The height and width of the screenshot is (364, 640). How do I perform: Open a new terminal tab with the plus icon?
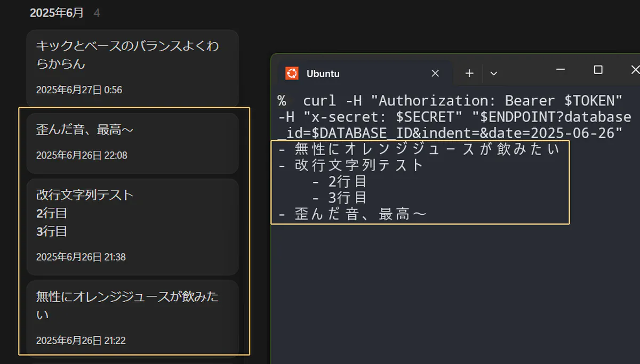(x=468, y=73)
